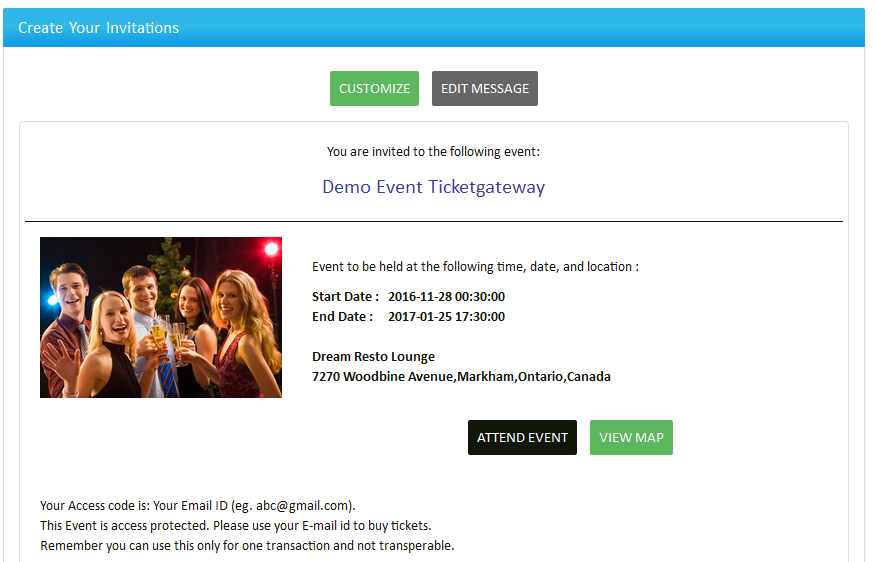Screen dimensions: 875x562
Task: Click the 'Your Access code is' text
Action: click(95, 505)
